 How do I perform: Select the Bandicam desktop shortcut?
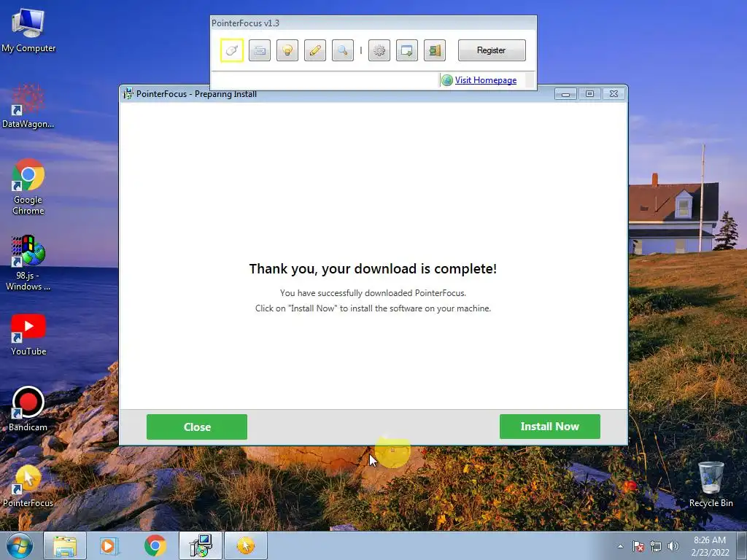pyautogui.click(x=28, y=409)
